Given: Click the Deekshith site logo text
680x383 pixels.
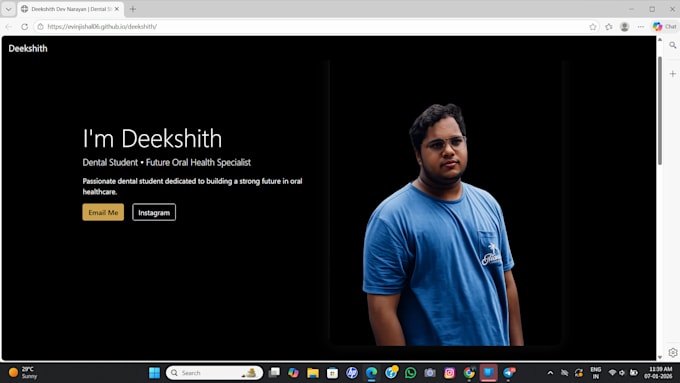Looking at the screenshot, I should [x=28, y=49].
